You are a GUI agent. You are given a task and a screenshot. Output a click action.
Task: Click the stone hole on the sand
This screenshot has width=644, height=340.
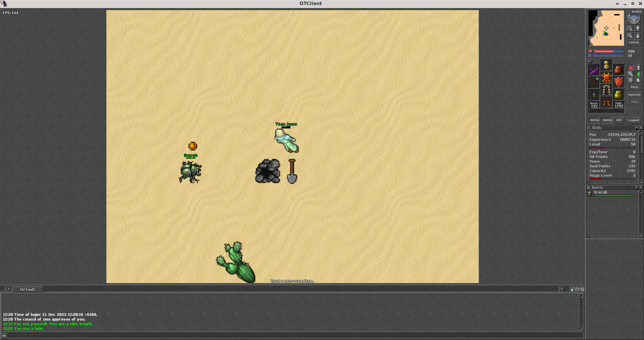pyautogui.click(x=268, y=171)
